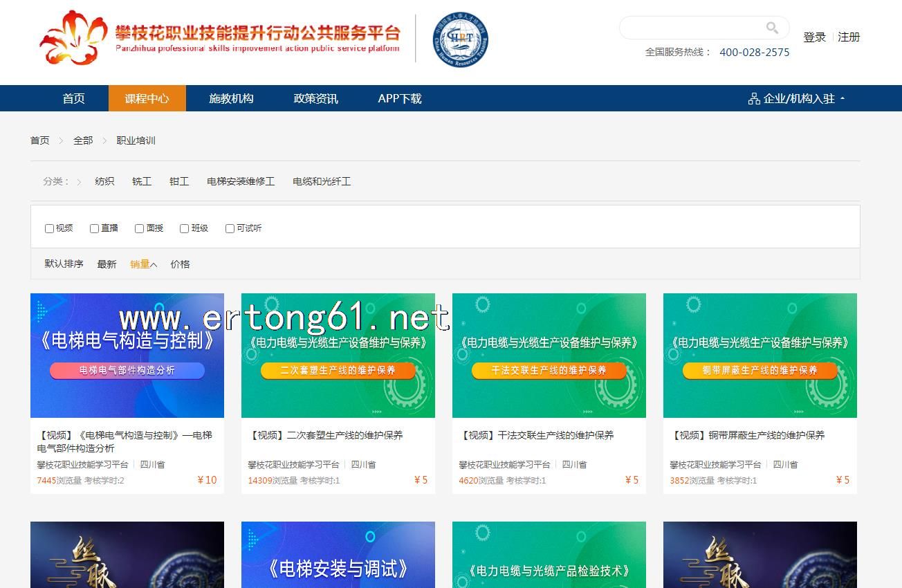
Task: Open the APP下载 navigation item
Action: (399, 98)
